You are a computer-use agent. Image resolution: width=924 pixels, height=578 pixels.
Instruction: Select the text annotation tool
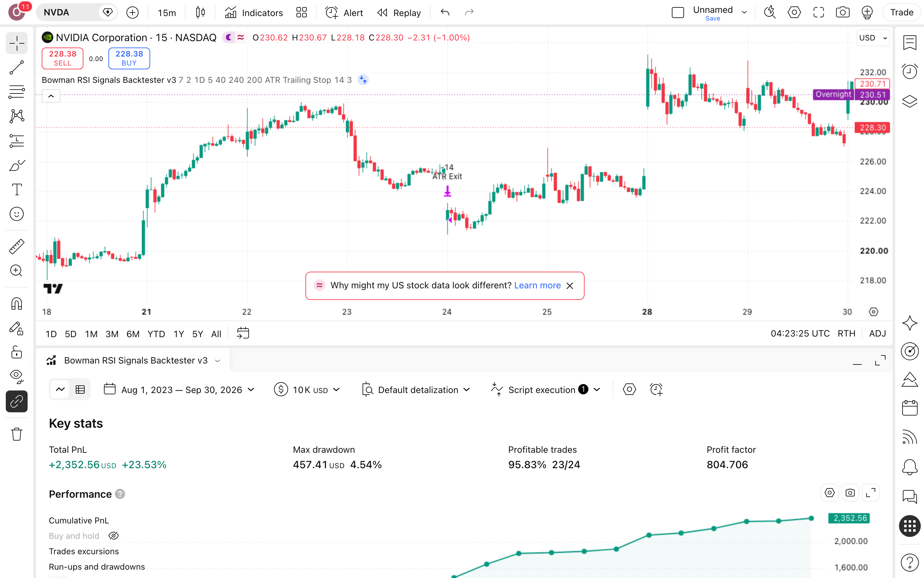(x=17, y=189)
